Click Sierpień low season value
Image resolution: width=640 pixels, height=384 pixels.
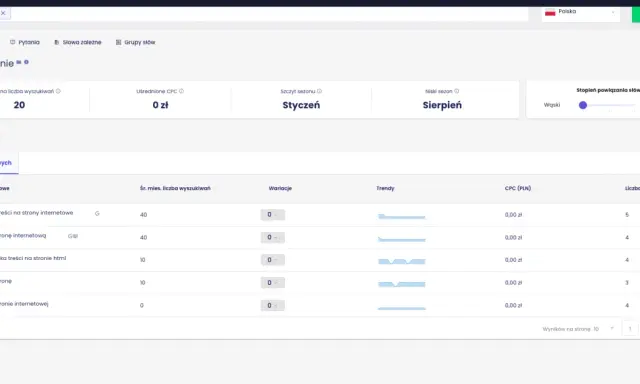[442, 105]
